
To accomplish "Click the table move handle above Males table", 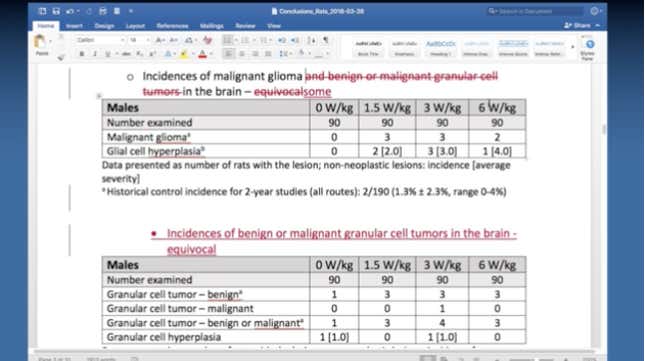I will pyautogui.click(x=99, y=96).
